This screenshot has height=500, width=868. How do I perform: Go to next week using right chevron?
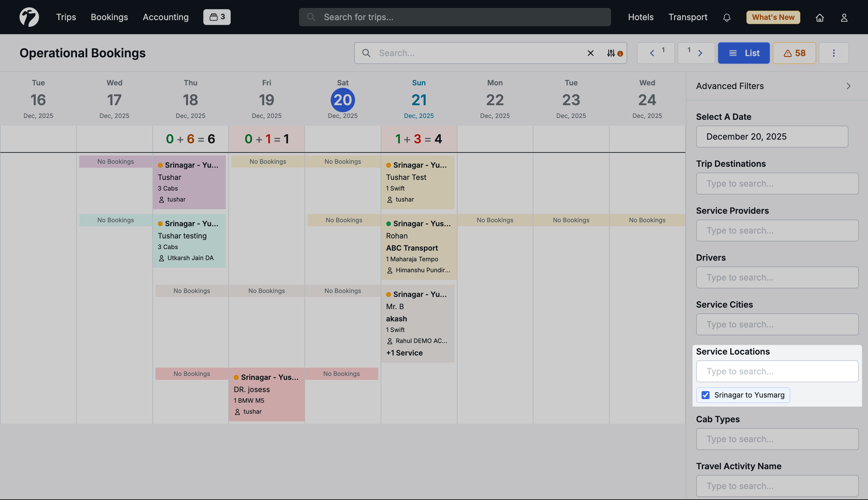(700, 53)
